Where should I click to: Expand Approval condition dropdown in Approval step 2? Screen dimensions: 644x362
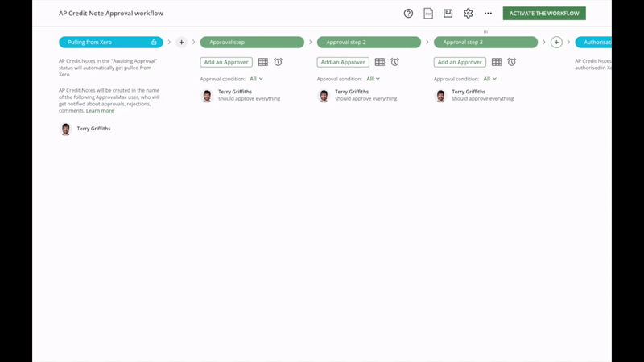[373, 79]
